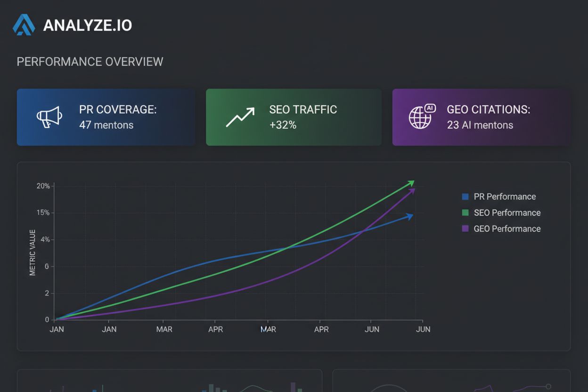The width and height of the screenshot is (588, 392).
Task: Select the GEO Citations tab card
Action: [x=481, y=117]
